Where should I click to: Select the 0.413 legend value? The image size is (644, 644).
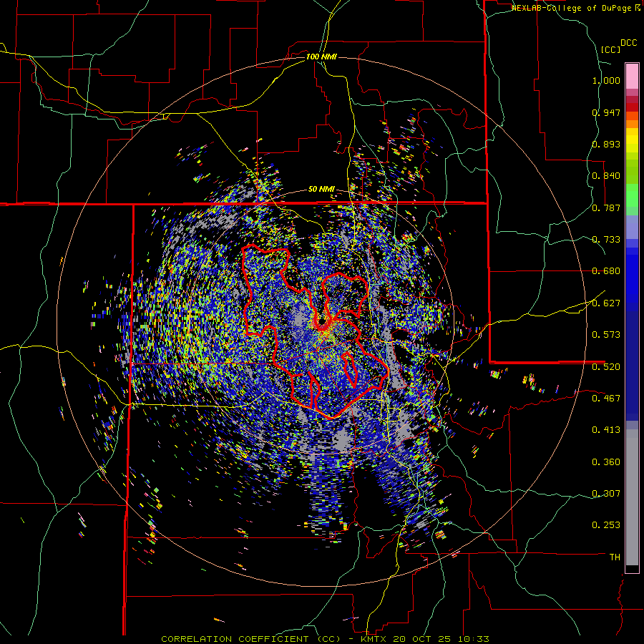tap(606, 430)
